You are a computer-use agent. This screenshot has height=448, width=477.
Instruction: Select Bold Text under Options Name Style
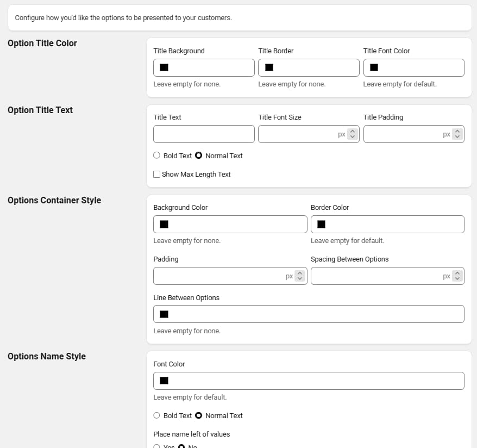tap(156, 415)
